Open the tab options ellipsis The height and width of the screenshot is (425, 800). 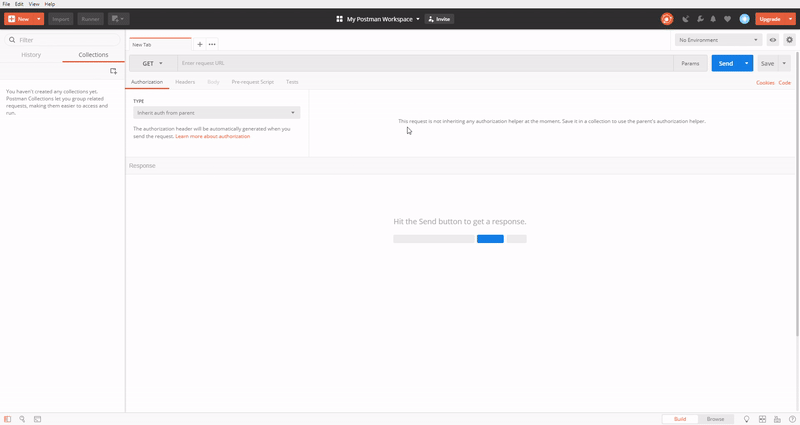212,44
